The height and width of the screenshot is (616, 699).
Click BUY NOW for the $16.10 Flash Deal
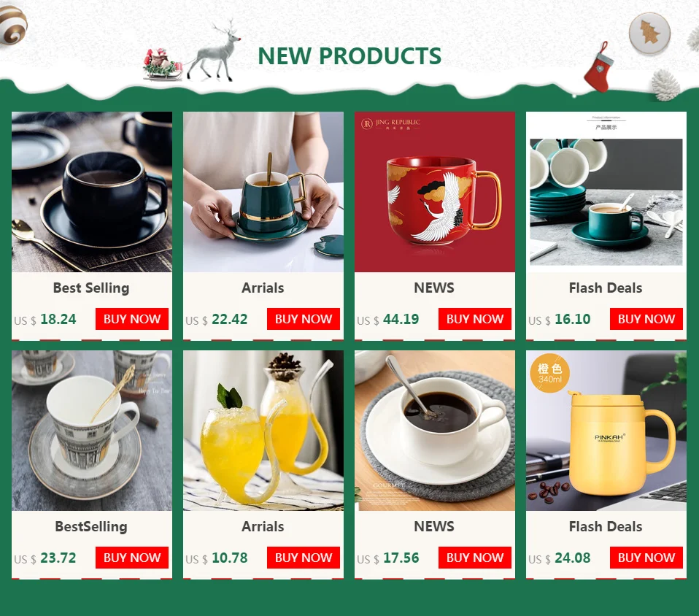[x=646, y=319]
